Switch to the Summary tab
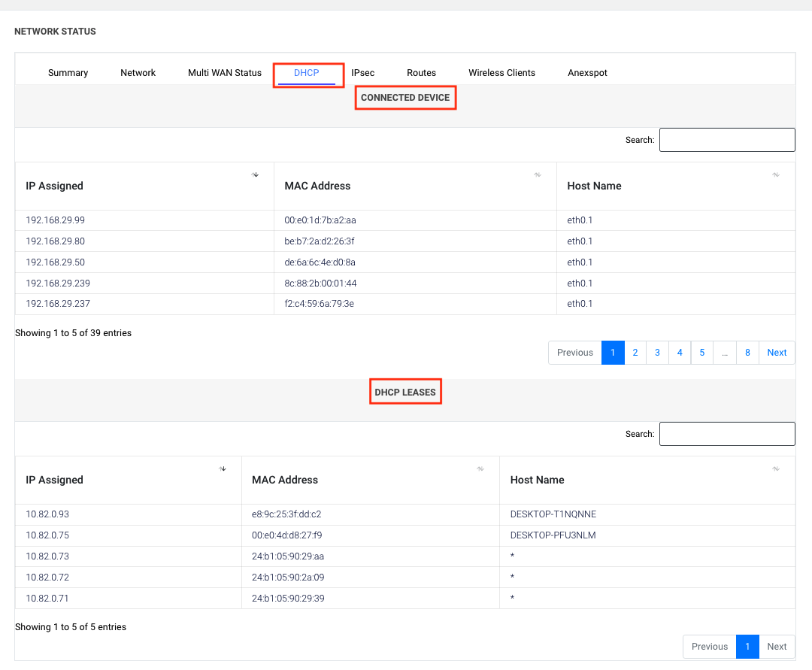The height and width of the screenshot is (670, 812). [x=68, y=73]
